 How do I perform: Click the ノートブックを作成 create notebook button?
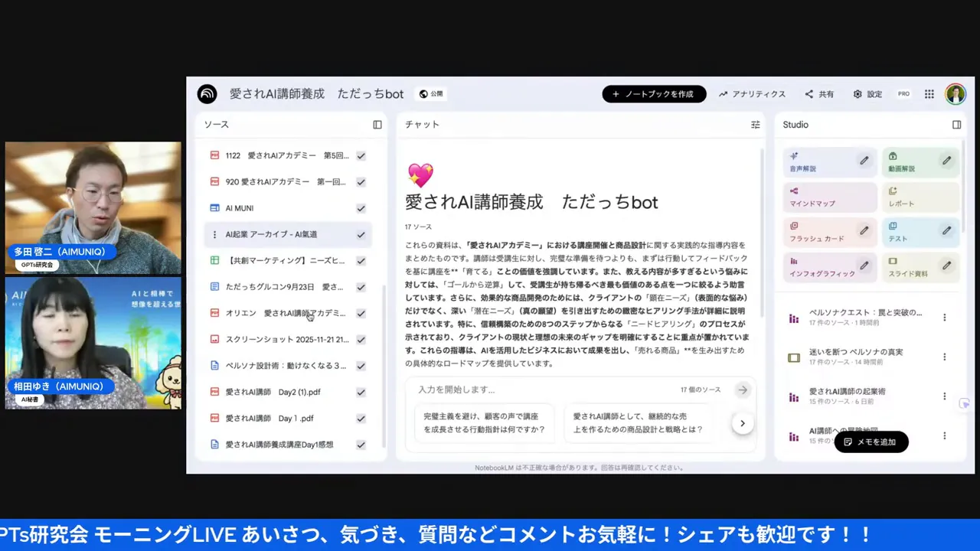point(654,93)
